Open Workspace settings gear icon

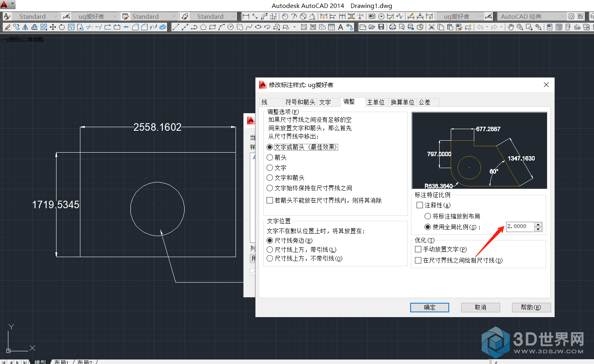click(572, 16)
